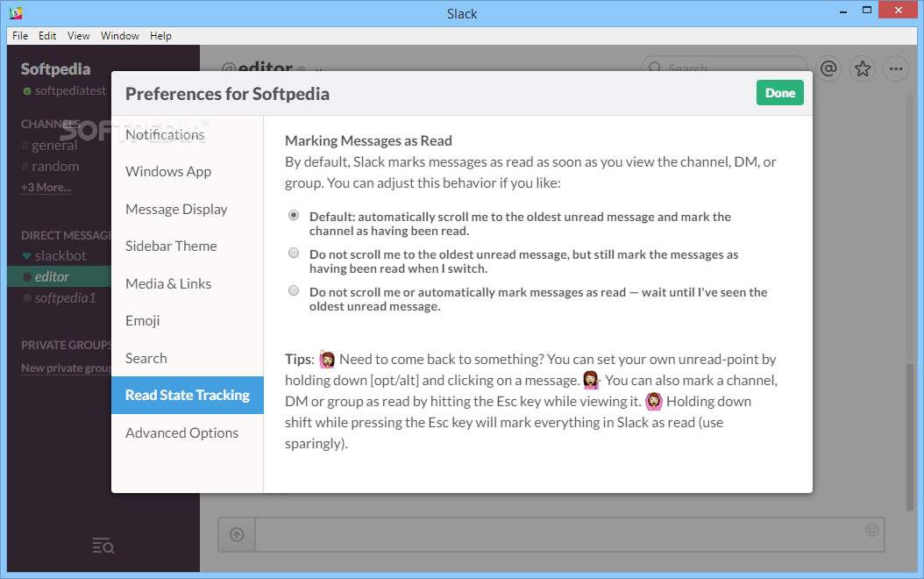Screen dimensions: 924x579
Task: Open the quick switcher icon in sidebar
Action: [103, 546]
